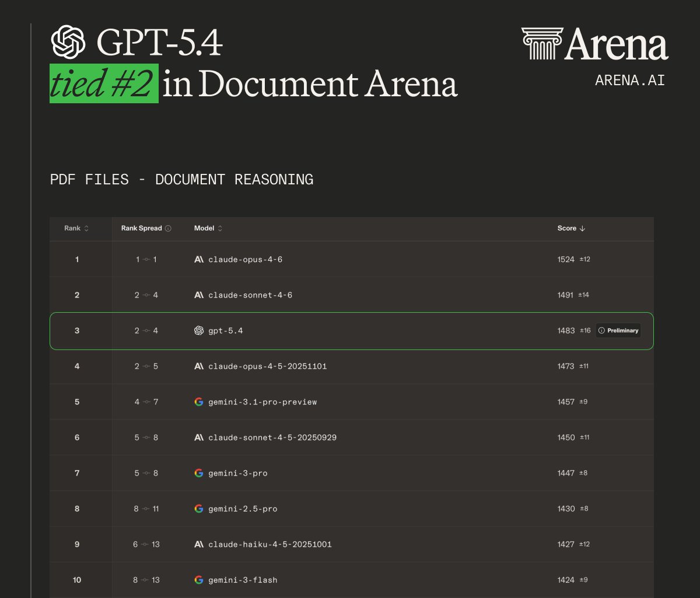Screen dimensions: 700x598
Task: Click the green 'tied #2' highlighted text
Action: pyautogui.click(x=104, y=83)
